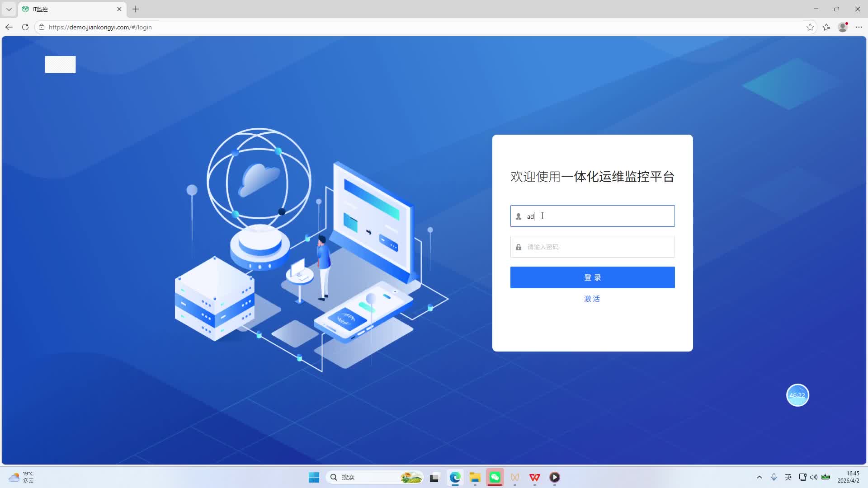Open the favorites list icon

tap(826, 27)
